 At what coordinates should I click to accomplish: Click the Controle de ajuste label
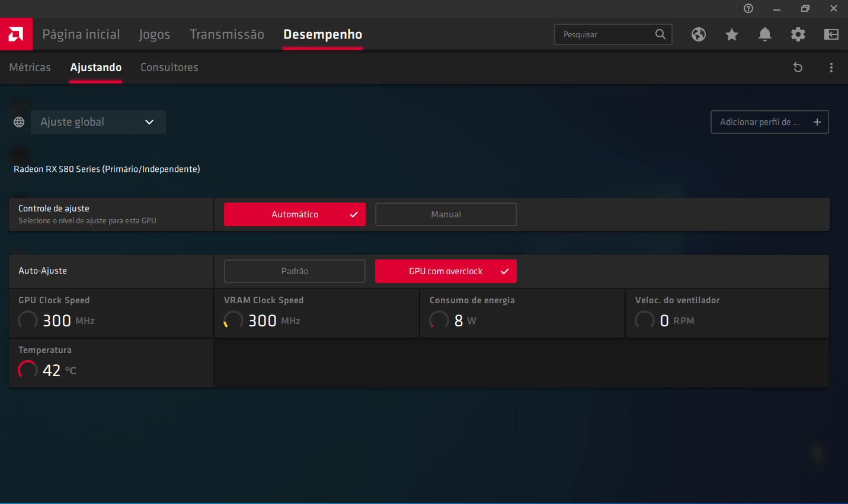pyautogui.click(x=54, y=208)
